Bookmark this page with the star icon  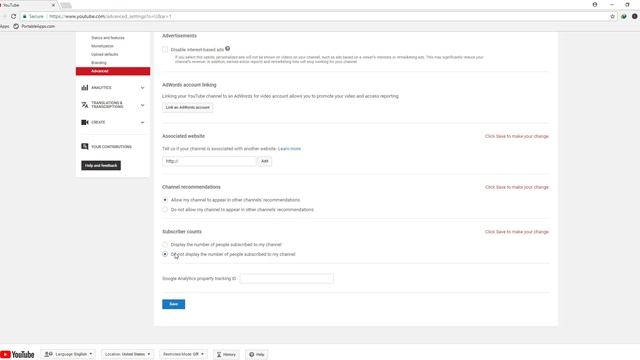pyautogui.click(x=612, y=16)
